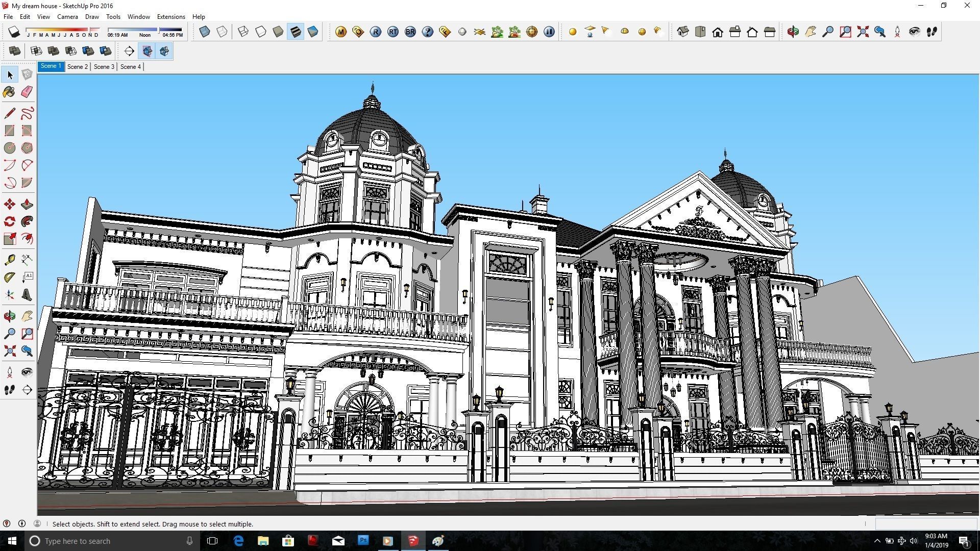This screenshot has height=551, width=980.
Task: Select the Axes tool
Action: tap(10, 295)
